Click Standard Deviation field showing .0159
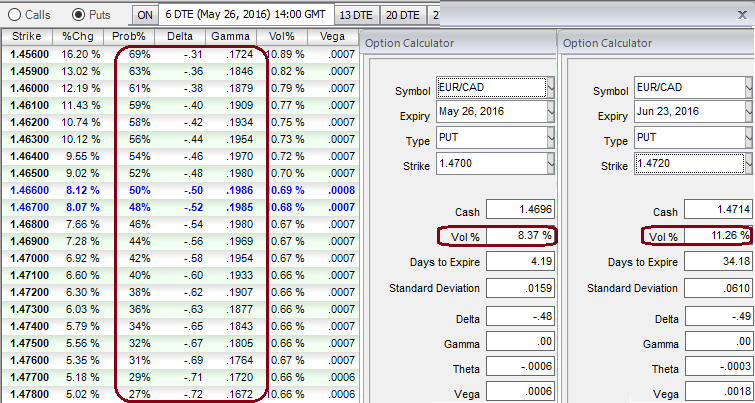This screenshot has height=403, width=755. 520,288
